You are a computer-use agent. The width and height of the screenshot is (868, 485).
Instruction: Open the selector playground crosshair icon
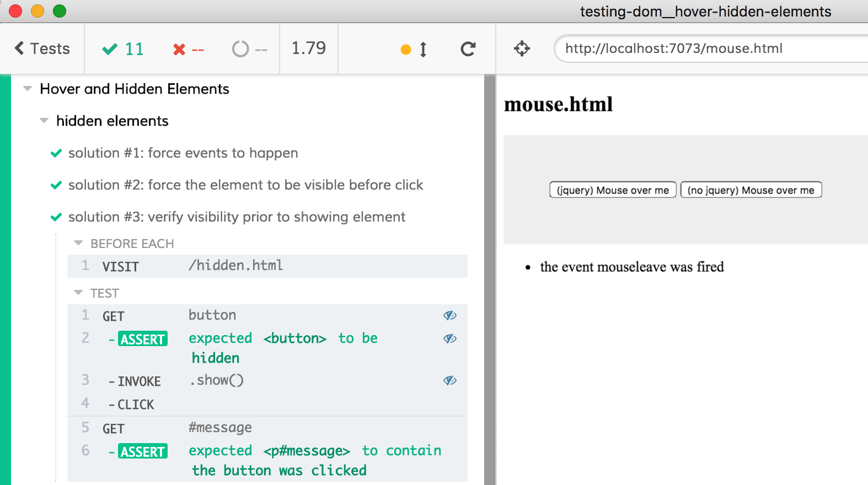[x=522, y=48]
